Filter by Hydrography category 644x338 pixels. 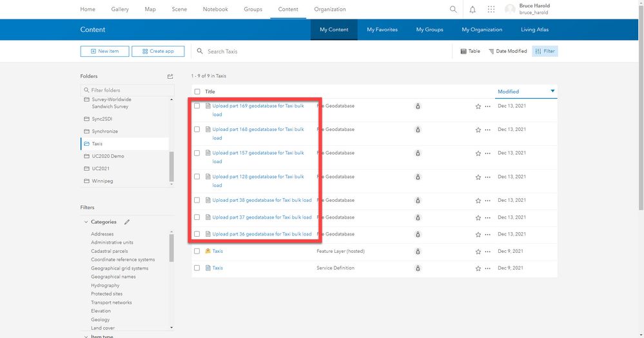(x=105, y=285)
